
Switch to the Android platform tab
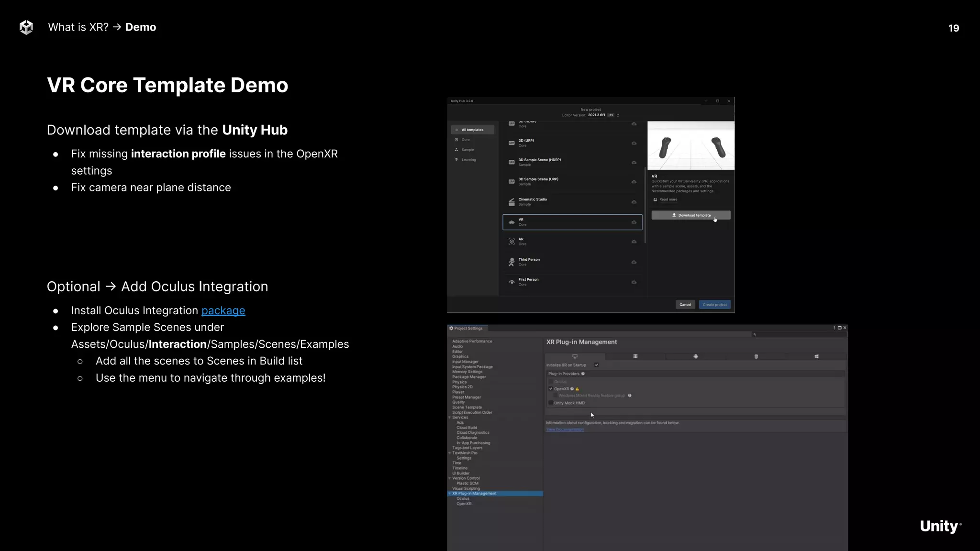[x=695, y=356]
